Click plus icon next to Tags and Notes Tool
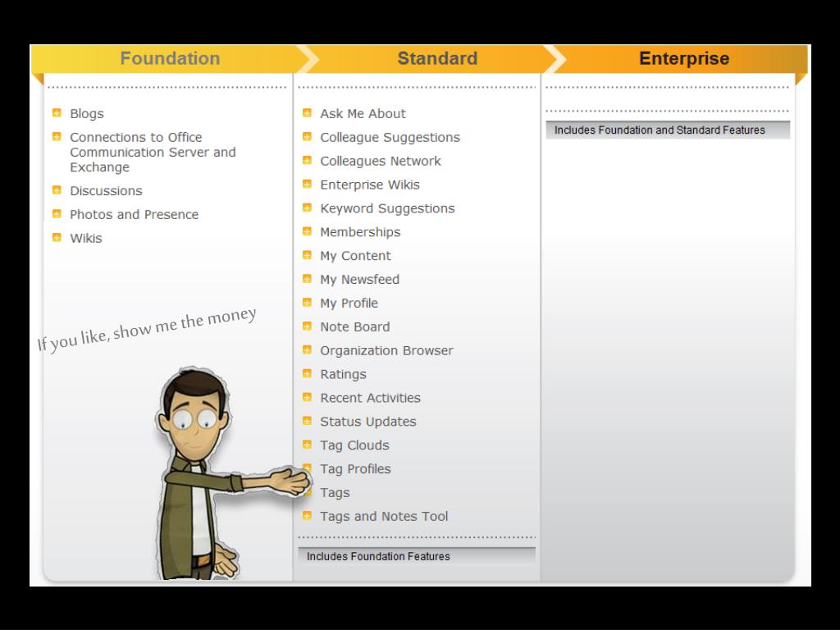 click(x=307, y=515)
